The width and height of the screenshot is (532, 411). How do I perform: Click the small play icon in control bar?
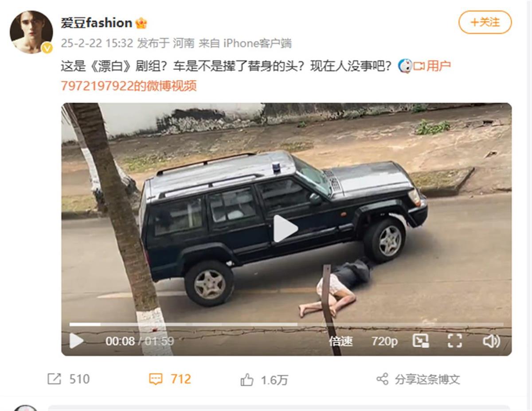pos(76,341)
